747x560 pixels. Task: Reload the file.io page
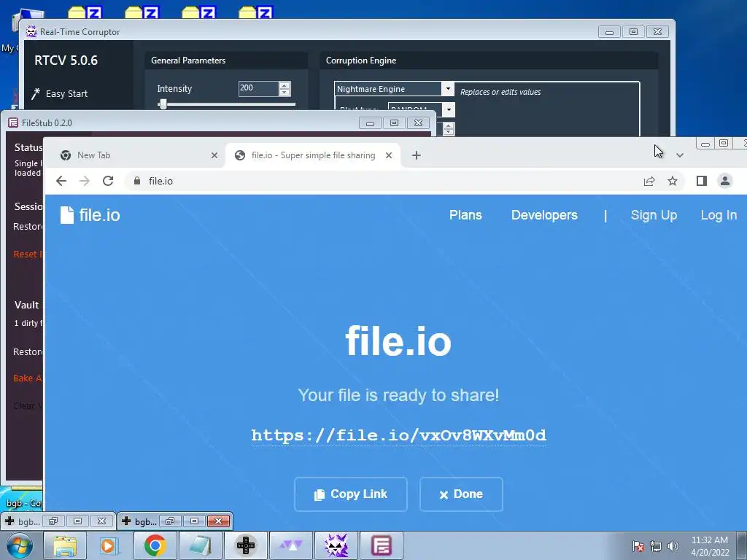108,181
